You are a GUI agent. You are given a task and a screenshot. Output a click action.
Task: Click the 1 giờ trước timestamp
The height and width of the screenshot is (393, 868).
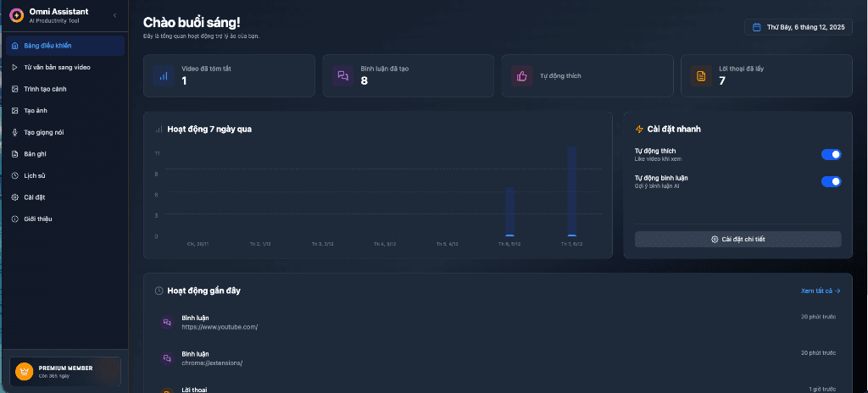click(x=822, y=389)
